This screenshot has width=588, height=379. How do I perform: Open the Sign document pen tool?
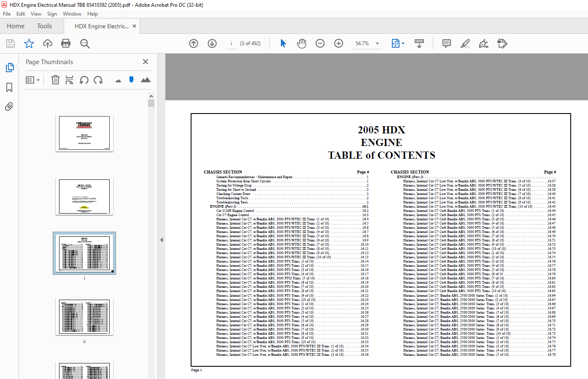click(484, 43)
